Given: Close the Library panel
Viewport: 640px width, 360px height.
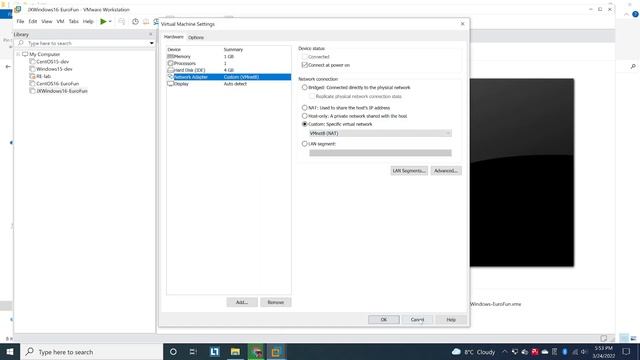Looking at the screenshot, I should 151,34.
